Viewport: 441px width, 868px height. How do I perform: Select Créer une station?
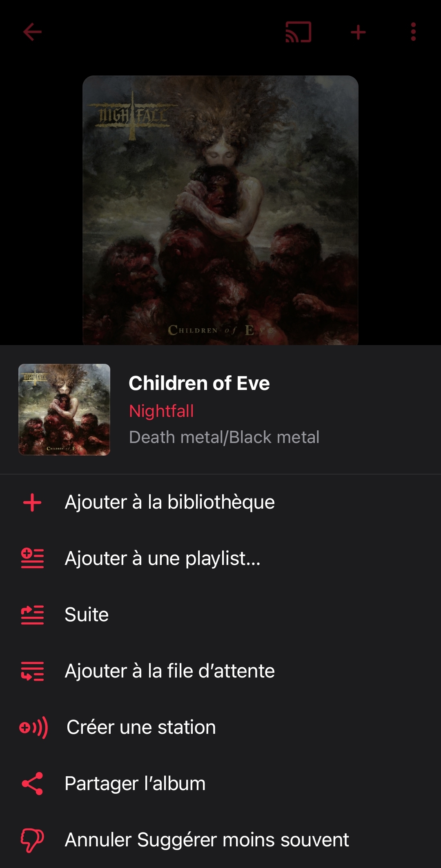click(141, 727)
